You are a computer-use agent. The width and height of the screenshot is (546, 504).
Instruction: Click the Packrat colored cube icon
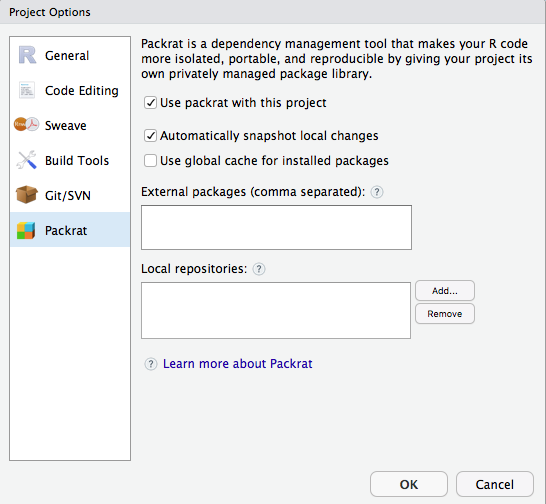pos(26,230)
